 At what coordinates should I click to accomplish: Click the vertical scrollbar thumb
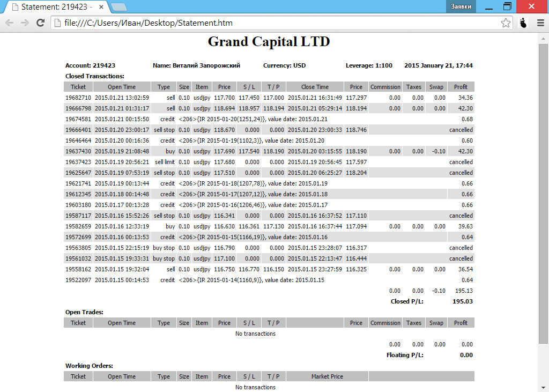click(x=544, y=194)
